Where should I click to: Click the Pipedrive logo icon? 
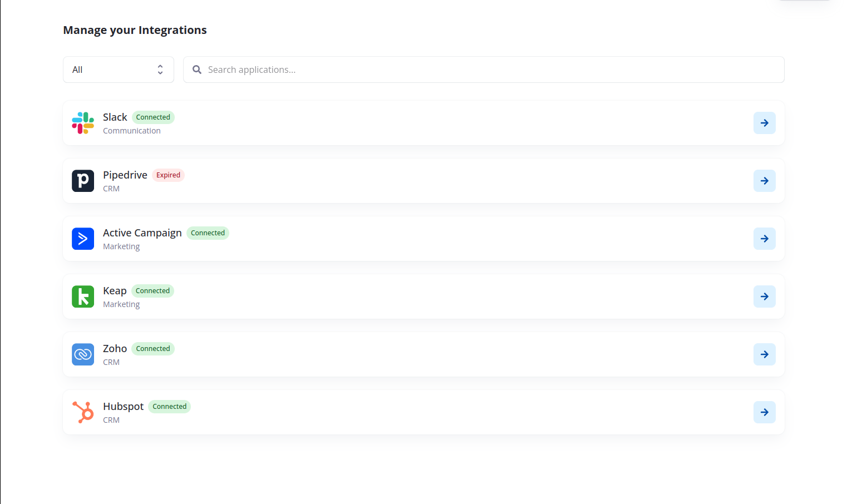[83, 181]
